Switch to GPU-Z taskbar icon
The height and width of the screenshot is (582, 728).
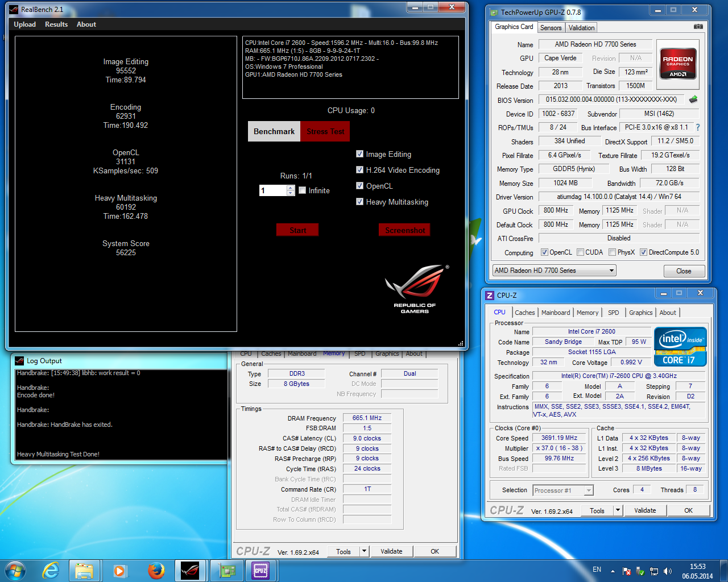pyautogui.click(x=226, y=571)
